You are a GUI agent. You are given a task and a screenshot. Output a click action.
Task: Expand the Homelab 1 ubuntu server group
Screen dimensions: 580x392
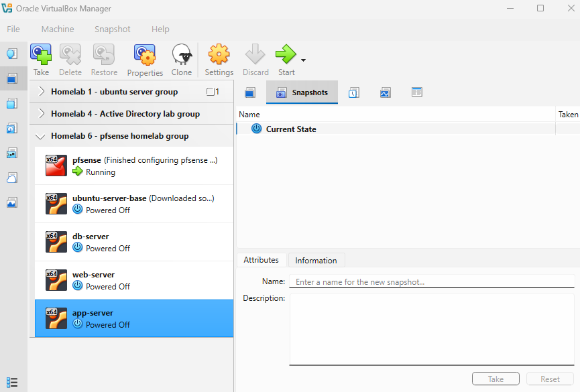pyautogui.click(x=42, y=92)
